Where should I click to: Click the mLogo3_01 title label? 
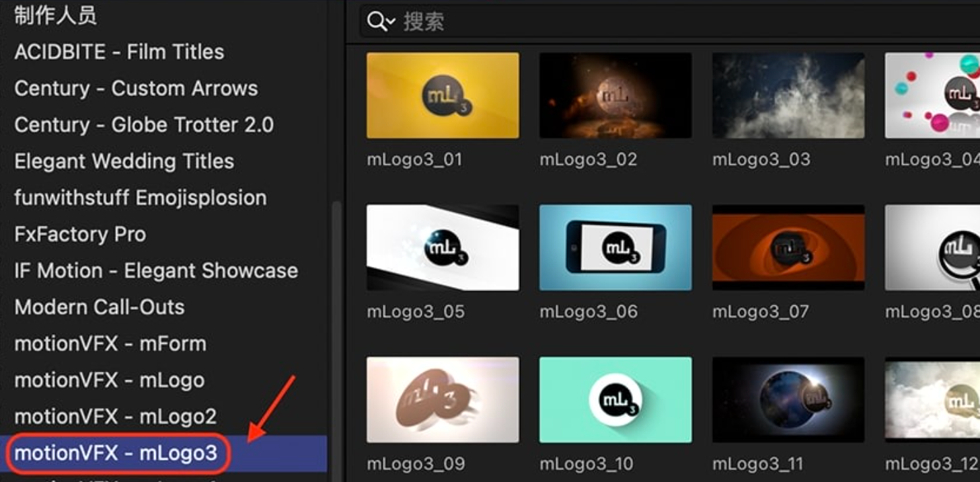(414, 160)
